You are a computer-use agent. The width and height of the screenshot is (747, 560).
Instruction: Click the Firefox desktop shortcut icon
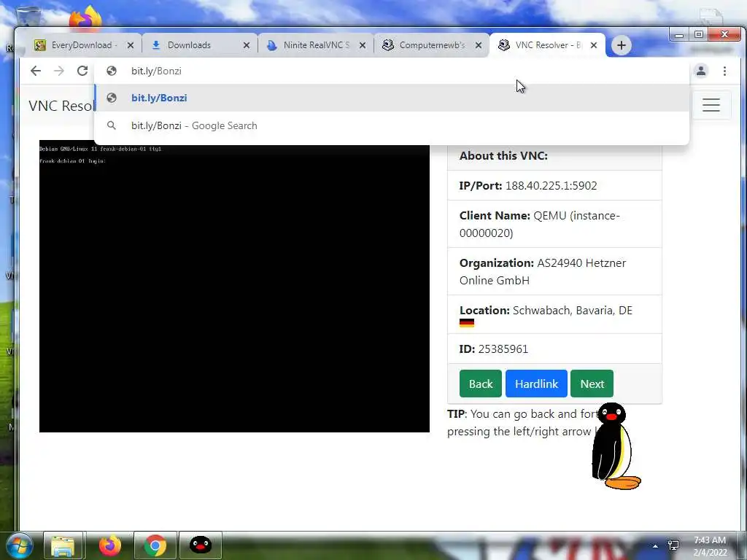pos(86,18)
